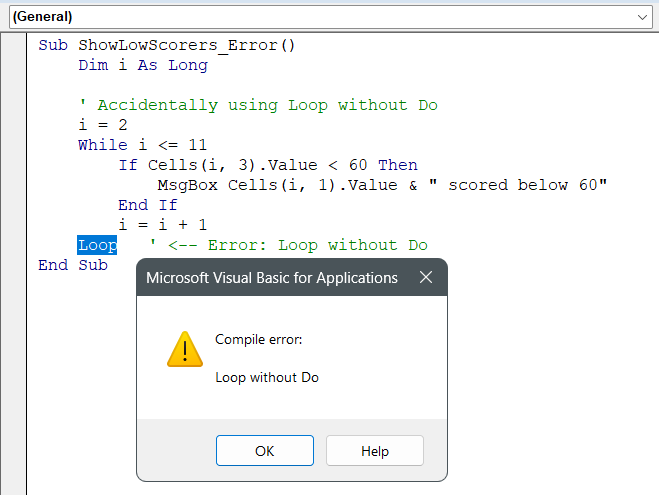Close the Microsoft Visual Basic dialog
Image resolution: width=659 pixels, height=495 pixels.
[426, 277]
